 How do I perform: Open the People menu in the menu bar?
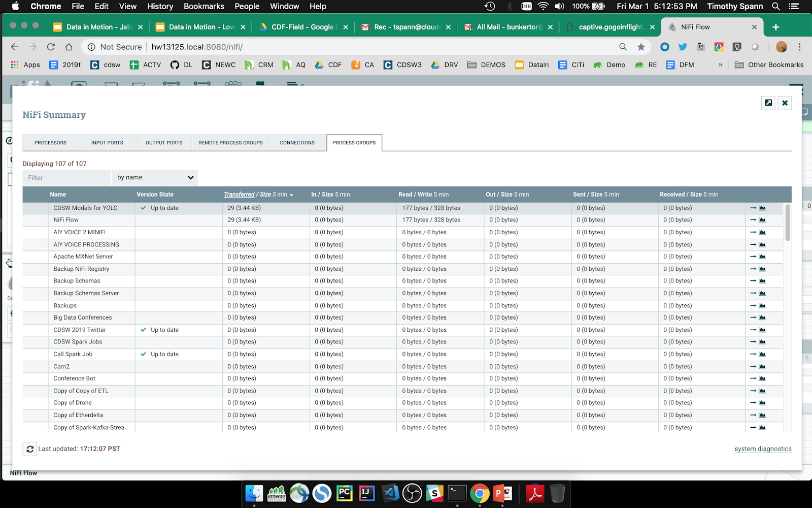[x=247, y=6]
